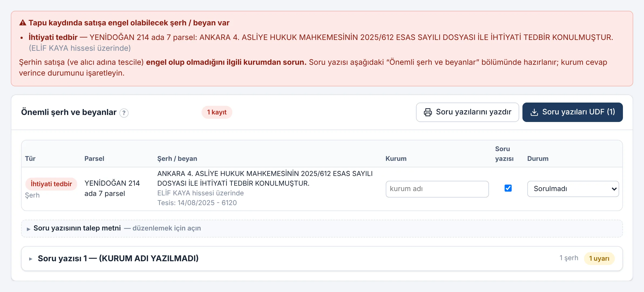Click the 1 şerh count label
The image size is (644, 292).
569,258
